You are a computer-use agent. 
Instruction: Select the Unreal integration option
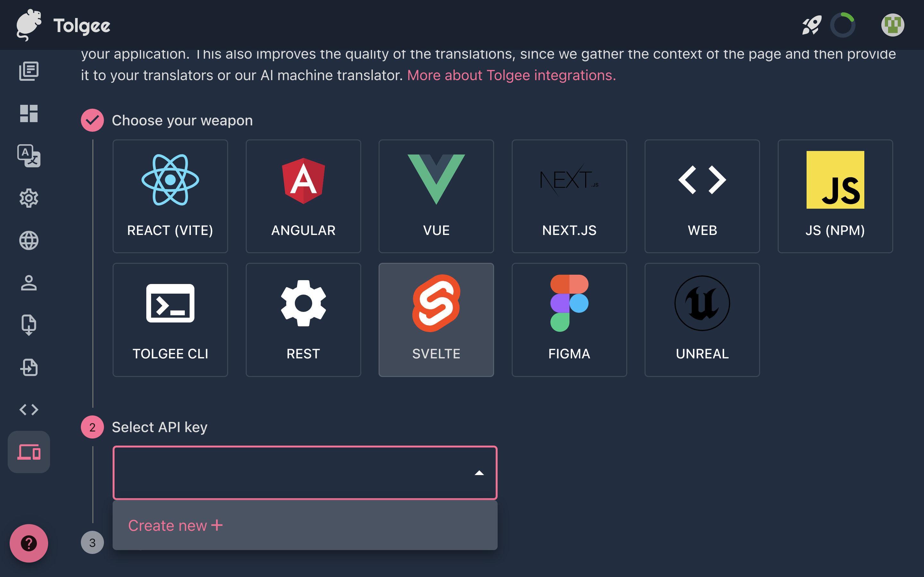pyautogui.click(x=702, y=320)
